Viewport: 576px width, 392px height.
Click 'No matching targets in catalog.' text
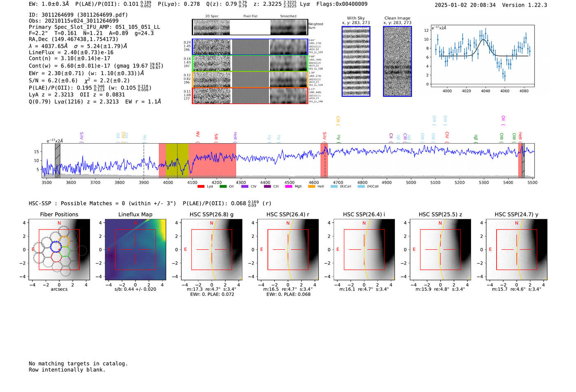78,364
